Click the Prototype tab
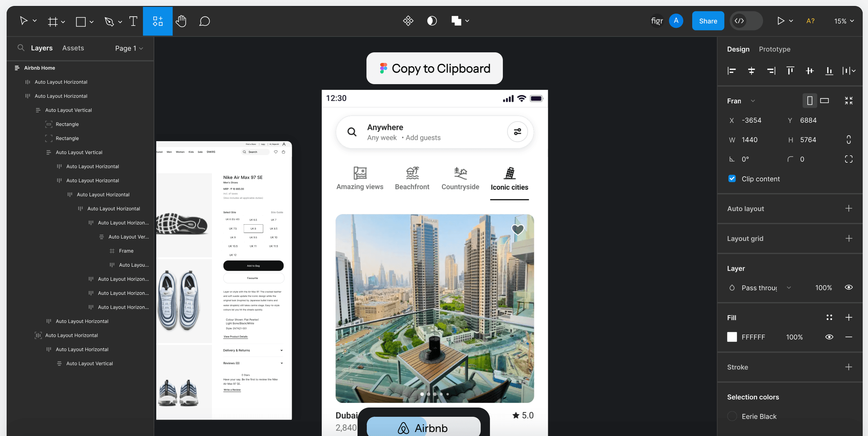Image resolution: width=868 pixels, height=436 pixels. coord(775,49)
